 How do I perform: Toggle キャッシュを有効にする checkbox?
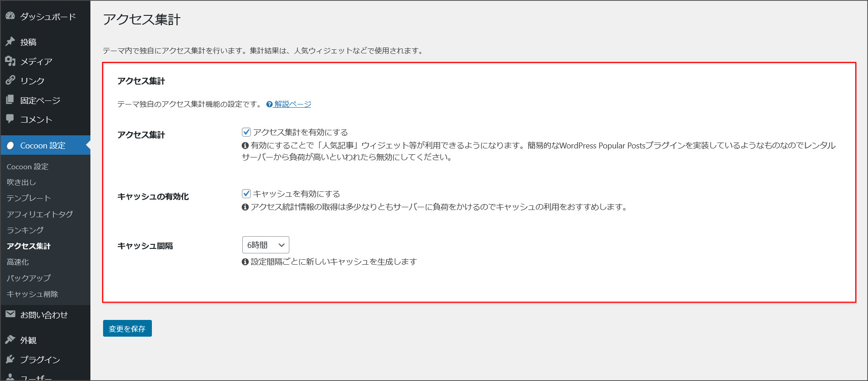pos(246,194)
